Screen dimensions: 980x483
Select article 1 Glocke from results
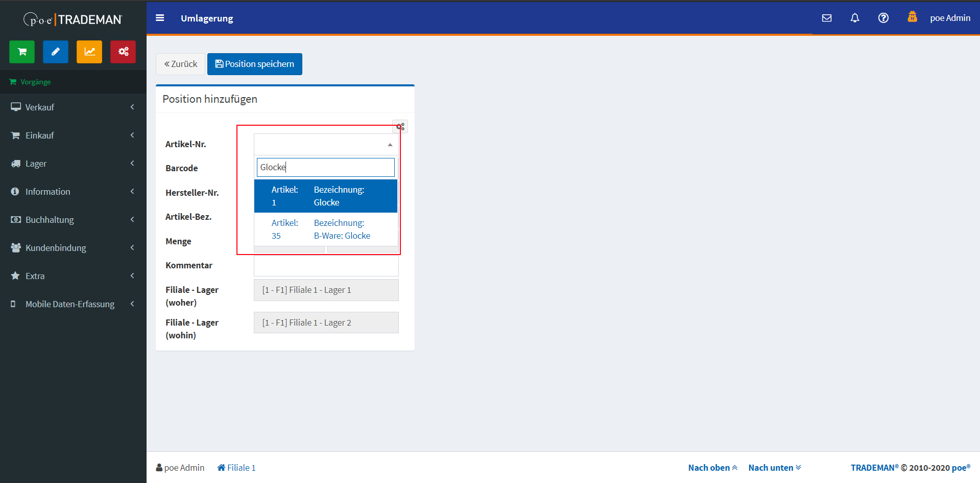pos(325,196)
